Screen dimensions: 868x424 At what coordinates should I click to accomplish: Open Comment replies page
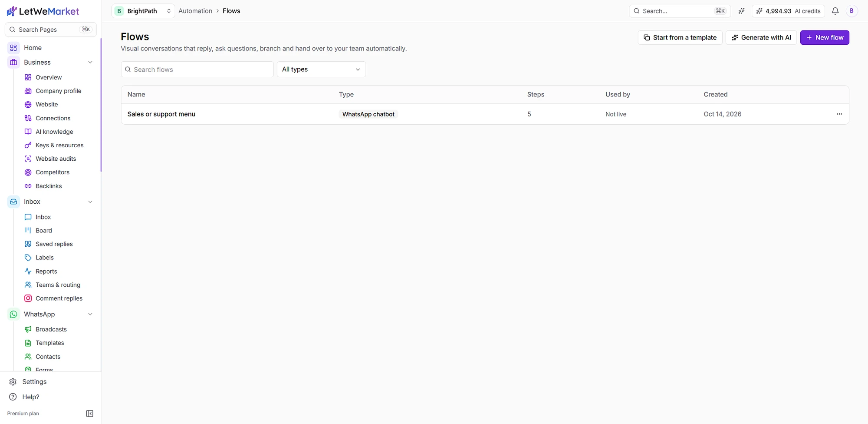(58, 298)
